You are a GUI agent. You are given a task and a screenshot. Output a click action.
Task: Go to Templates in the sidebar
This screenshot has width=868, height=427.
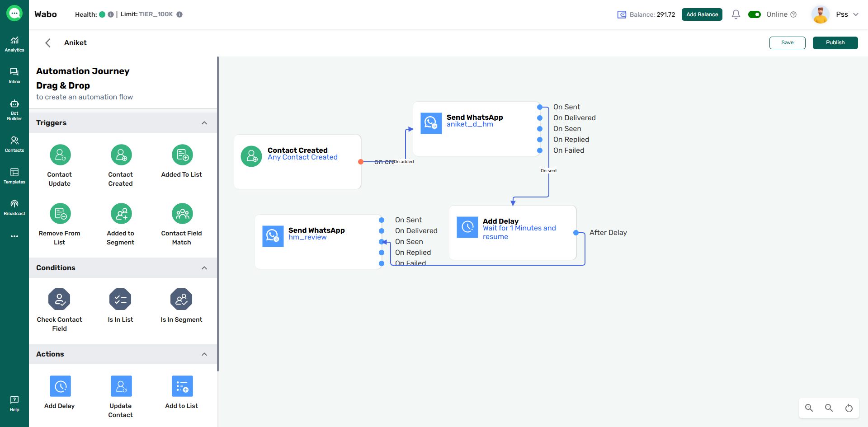pyautogui.click(x=14, y=176)
